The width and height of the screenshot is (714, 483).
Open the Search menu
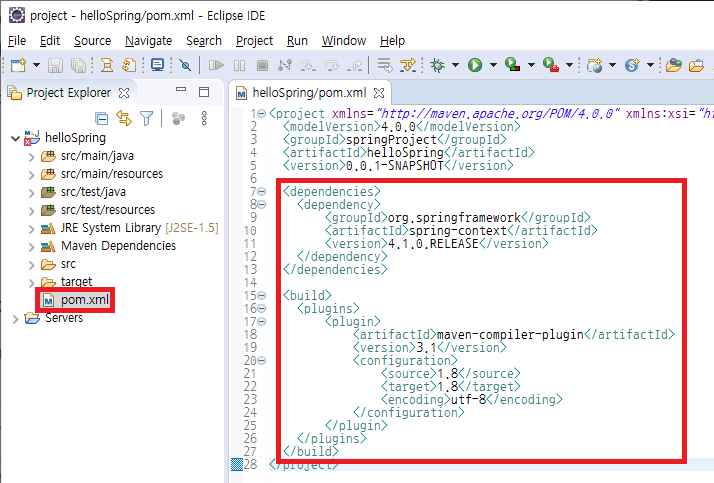pyautogui.click(x=204, y=41)
